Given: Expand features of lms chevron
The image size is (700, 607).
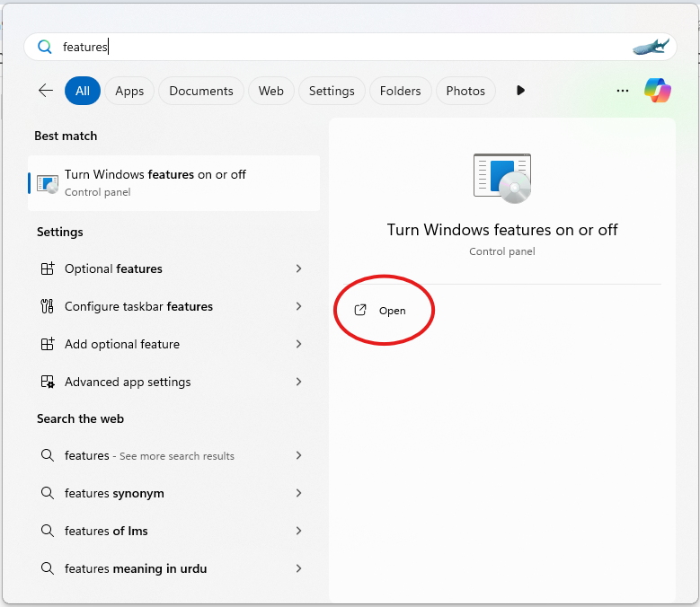Looking at the screenshot, I should 298,531.
